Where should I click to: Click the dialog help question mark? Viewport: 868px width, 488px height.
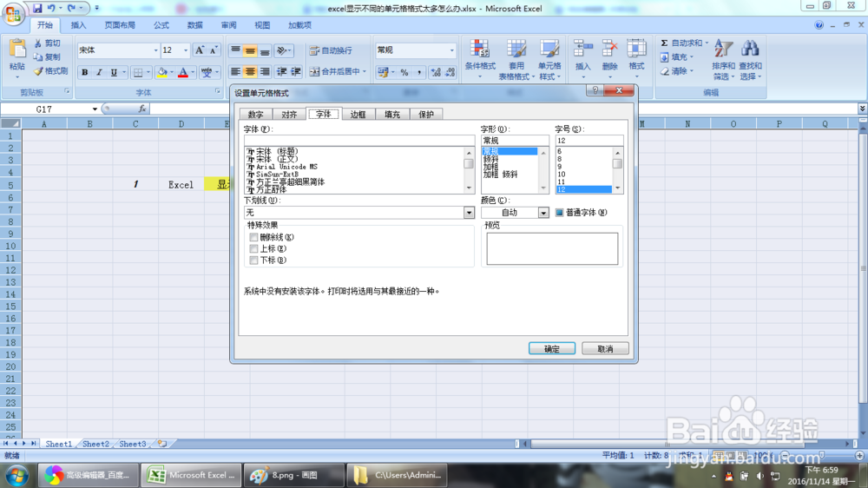tap(595, 90)
